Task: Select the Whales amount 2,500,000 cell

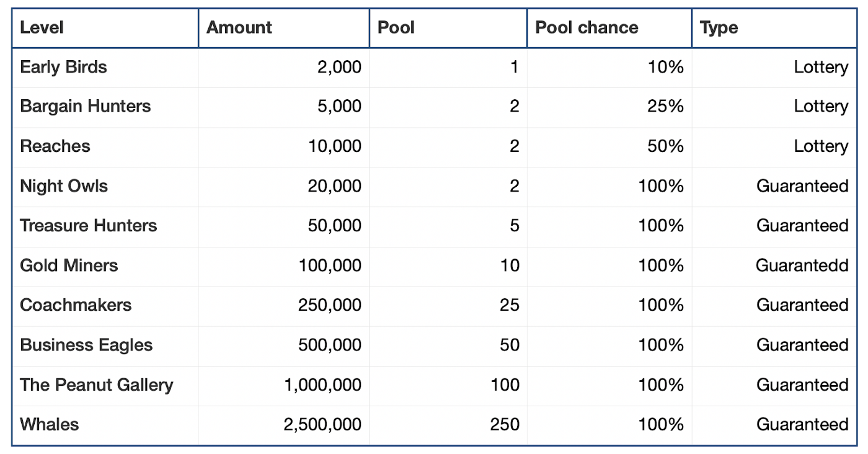Action: coord(284,425)
